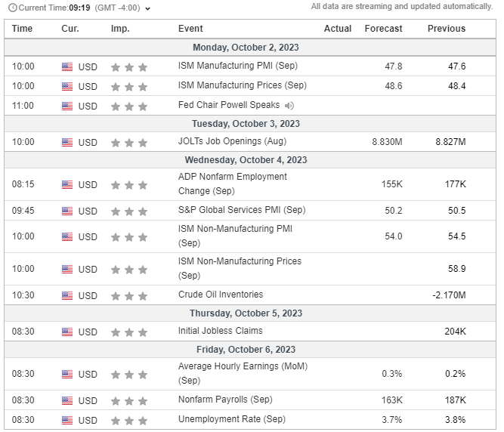Open the ADP Nonfarm Employment Change event
504x432 pixels.
pos(233,184)
